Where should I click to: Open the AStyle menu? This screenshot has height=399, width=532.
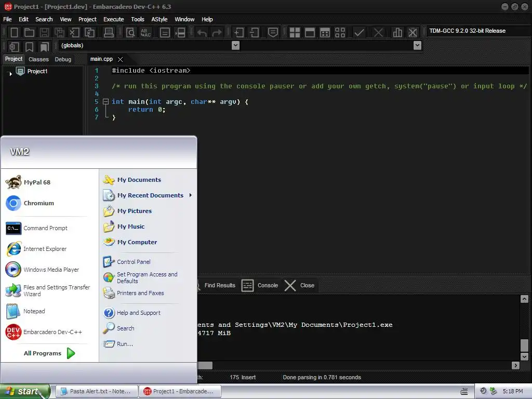coord(159,19)
